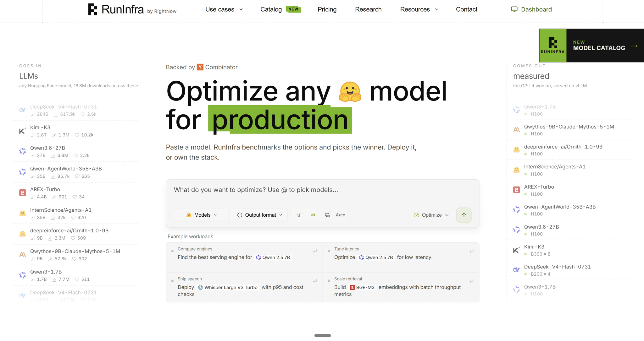The height and width of the screenshot is (341, 644).
Task: Click the Kimi-K3 icon in the GOES IN list
Action: pos(22,131)
